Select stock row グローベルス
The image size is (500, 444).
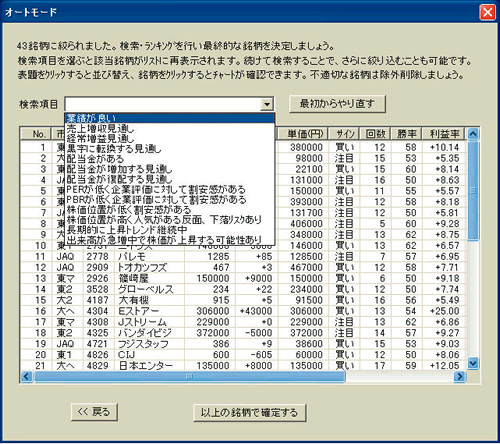click(243, 289)
